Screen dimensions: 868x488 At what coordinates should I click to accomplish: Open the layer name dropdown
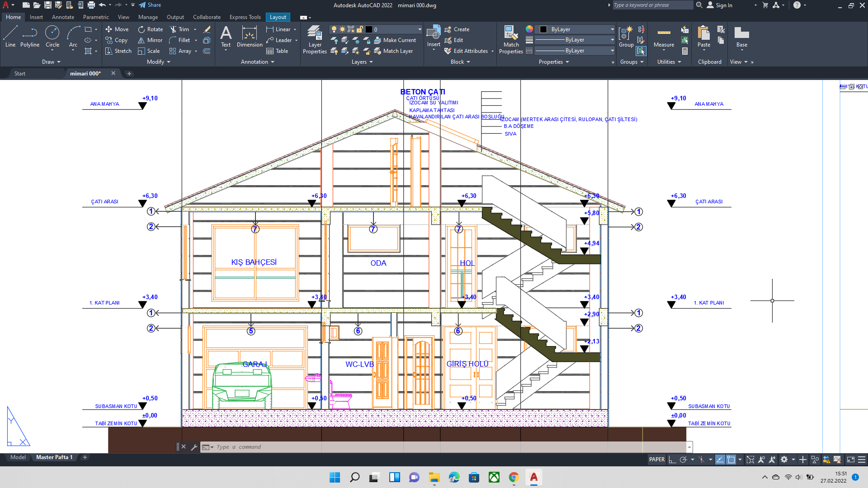point(398,29)
